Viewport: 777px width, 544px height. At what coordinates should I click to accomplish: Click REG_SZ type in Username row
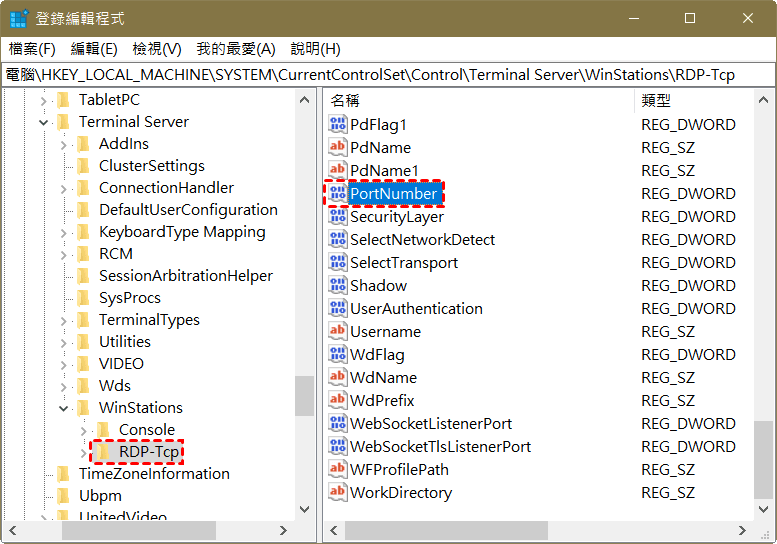click(x=668, y=331)
